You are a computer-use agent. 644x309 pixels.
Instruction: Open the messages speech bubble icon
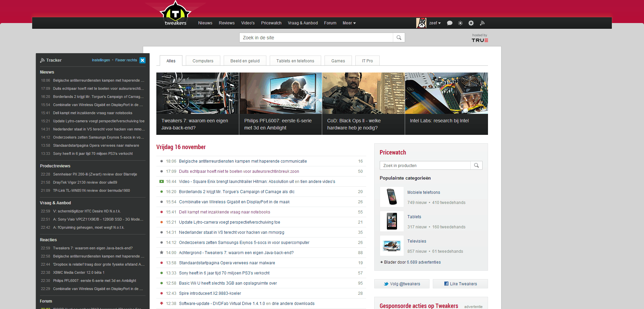coord(450,23)
